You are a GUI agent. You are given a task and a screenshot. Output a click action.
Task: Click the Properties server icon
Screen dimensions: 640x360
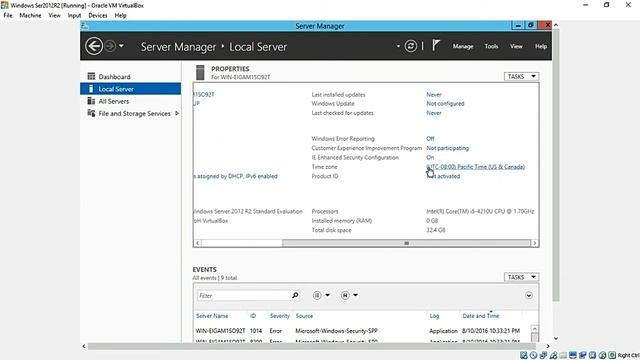pyautogui.click(x=200, y=72)
